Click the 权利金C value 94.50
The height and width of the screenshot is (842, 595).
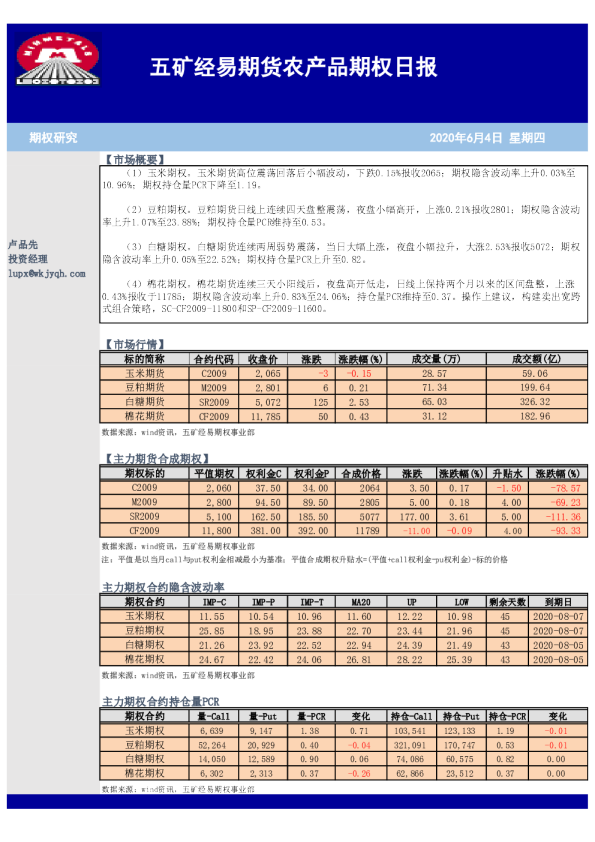tap(263, 502)
